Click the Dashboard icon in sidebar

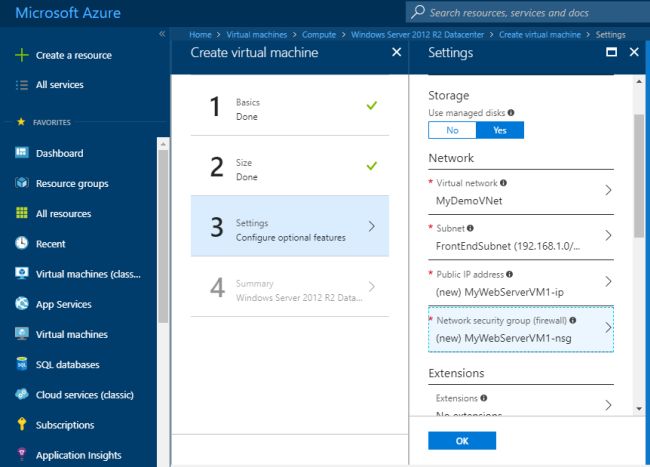(21, 153)
